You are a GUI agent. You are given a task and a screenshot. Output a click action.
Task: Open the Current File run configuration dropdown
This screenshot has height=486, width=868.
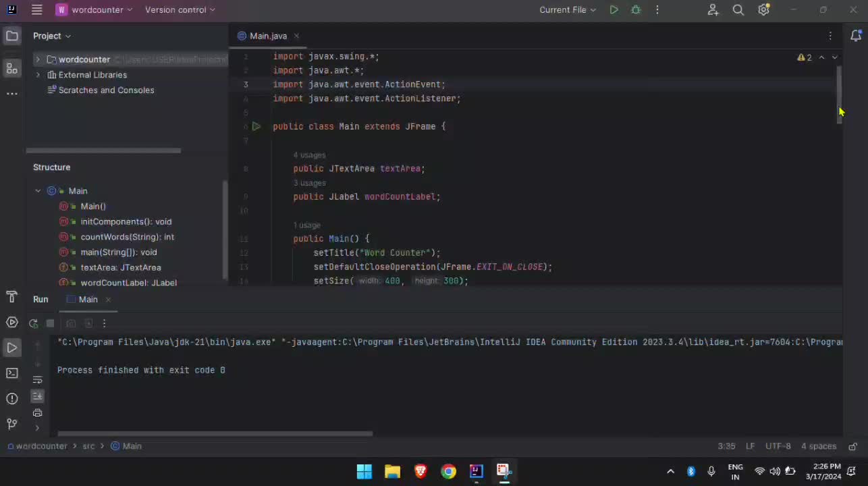[x=567, y=10]
